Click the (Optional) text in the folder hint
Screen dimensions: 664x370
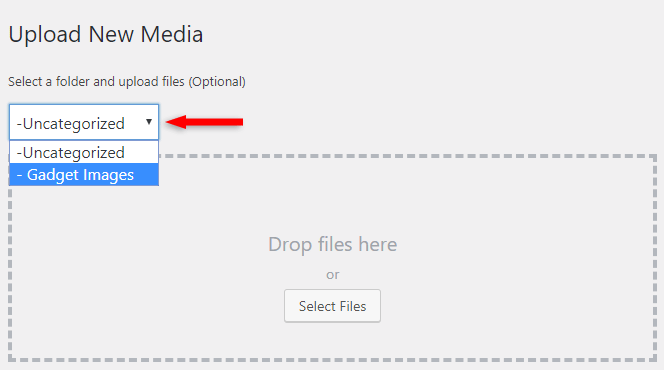coord(217,82)
